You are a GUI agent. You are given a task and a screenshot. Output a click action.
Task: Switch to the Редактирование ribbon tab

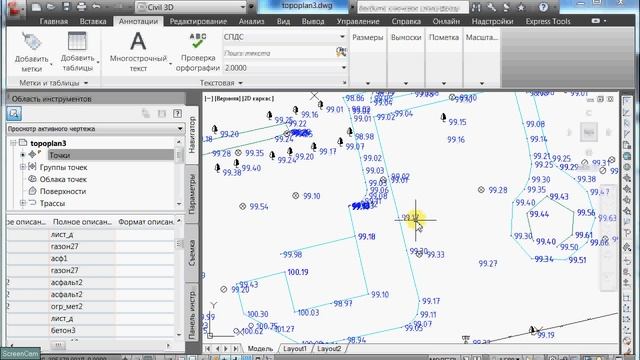point(198,21)
